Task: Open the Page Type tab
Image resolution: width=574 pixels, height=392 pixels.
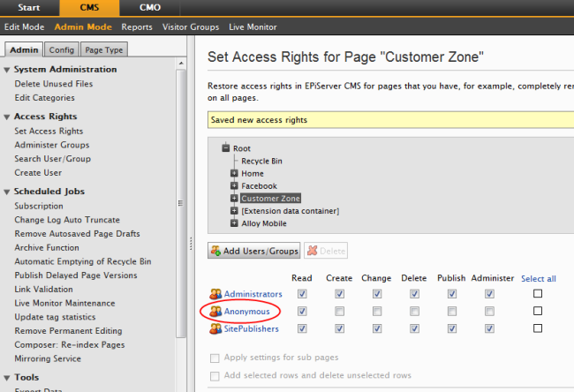Action: pyautogui.click(x=104, y=50)
